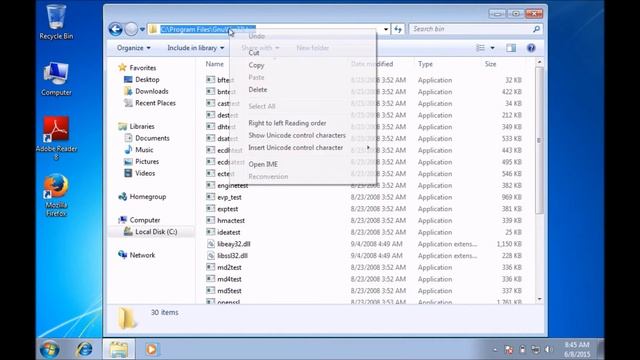Click the search magnifier icon

(536, 29)
